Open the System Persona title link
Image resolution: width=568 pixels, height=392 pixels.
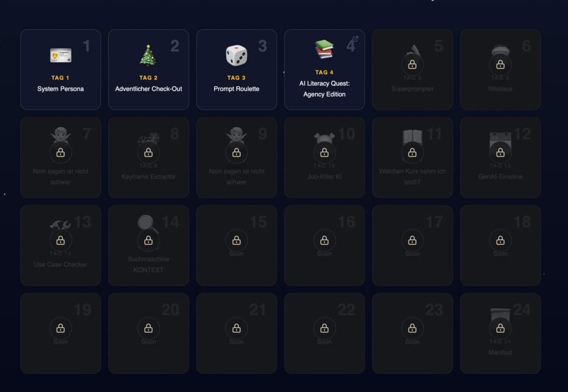(x=60, y=89)
